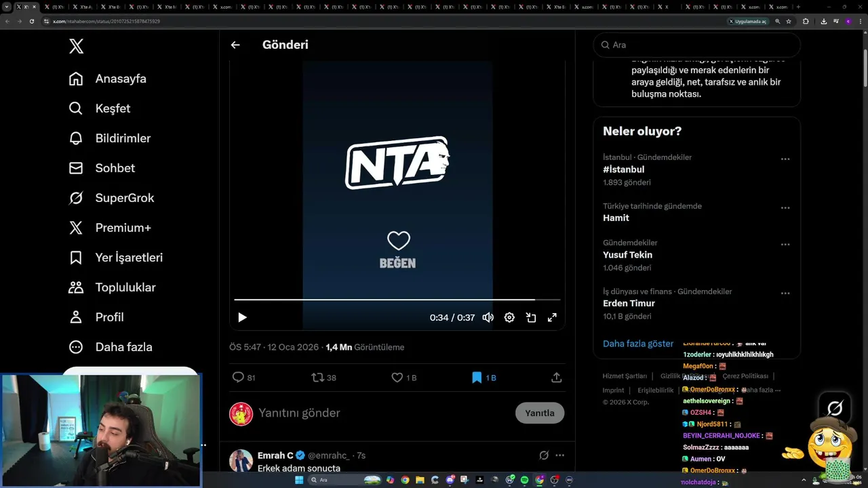Click the Ara search field

click(697, 45)
